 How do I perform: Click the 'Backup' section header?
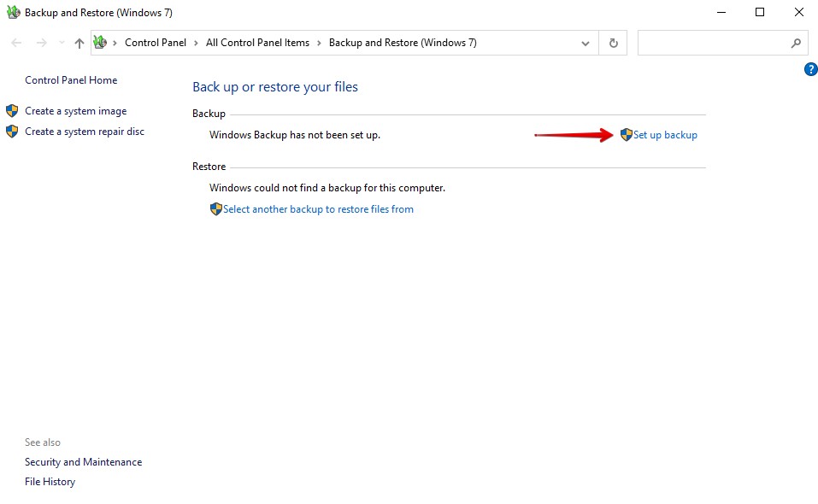[x=209, y=114]
